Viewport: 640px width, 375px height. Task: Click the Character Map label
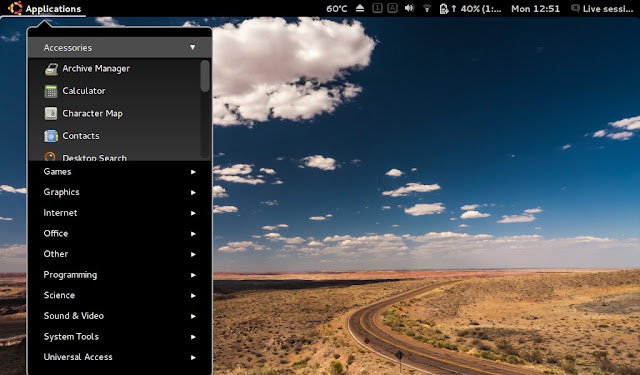[x=92, y=113]
